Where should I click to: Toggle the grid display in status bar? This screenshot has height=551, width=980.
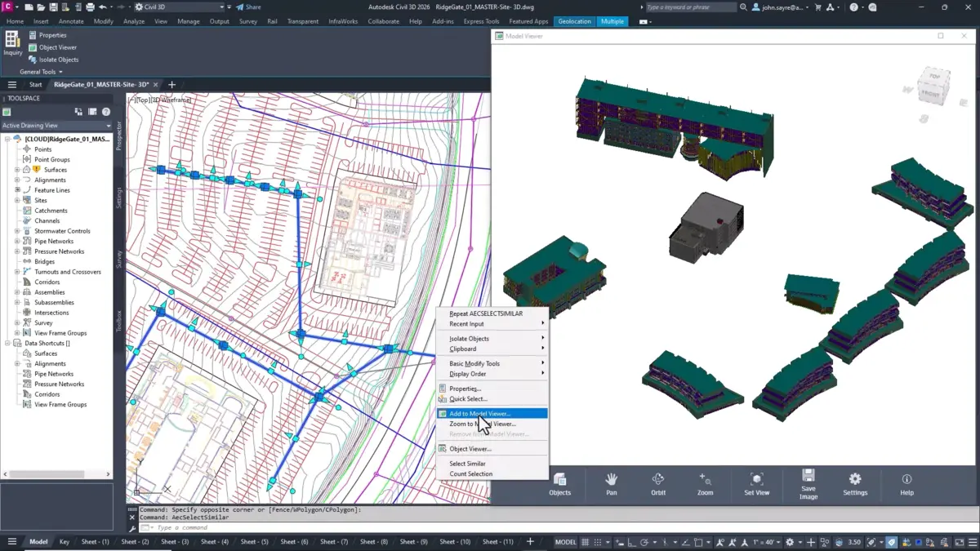tap(587, 542)
